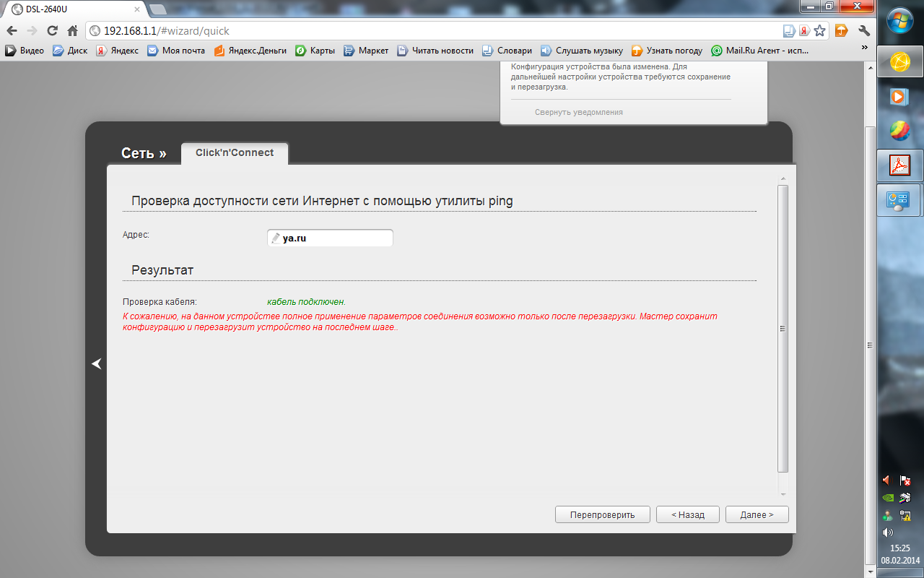Open the system volume speaker icon

pyautogui.click(x=887, y=532)
